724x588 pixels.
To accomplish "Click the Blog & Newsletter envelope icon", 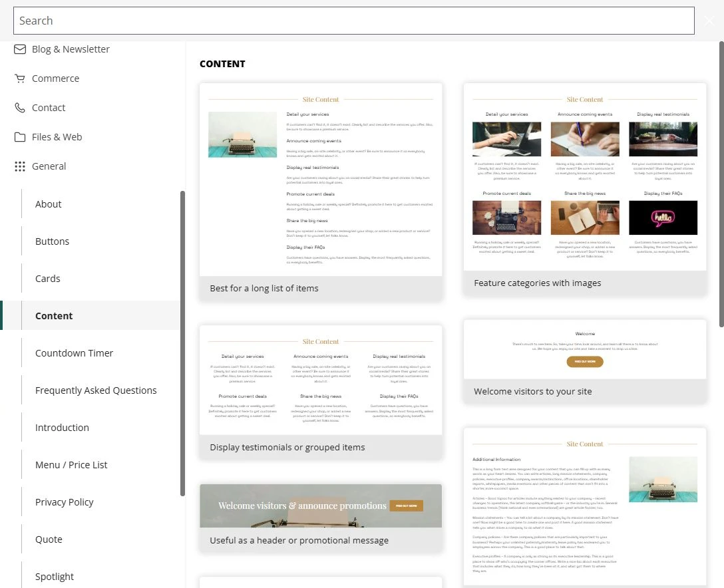I will coord(20,49).
